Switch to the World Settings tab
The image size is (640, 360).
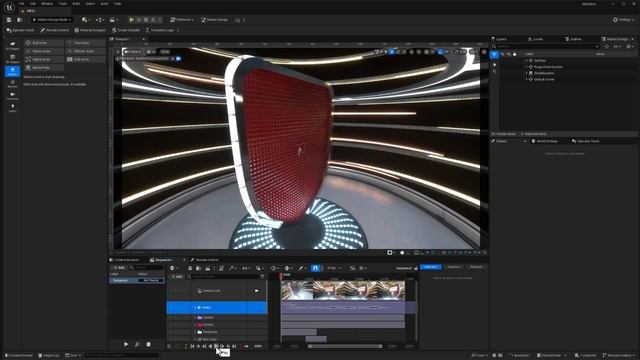pyautogui.click(x=544, y=141)
